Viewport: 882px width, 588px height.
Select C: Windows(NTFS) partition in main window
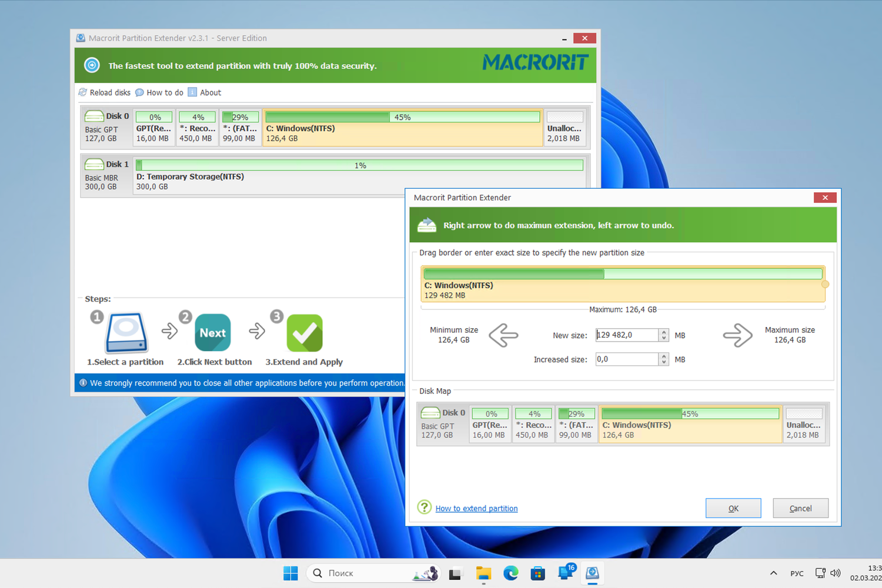point(403,128)
